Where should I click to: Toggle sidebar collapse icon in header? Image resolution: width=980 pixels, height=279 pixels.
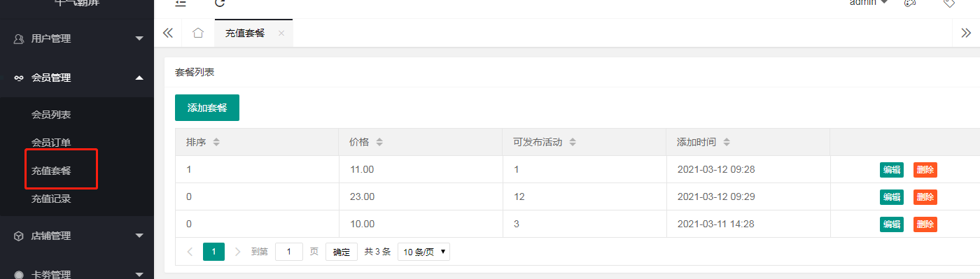[181, 3]
